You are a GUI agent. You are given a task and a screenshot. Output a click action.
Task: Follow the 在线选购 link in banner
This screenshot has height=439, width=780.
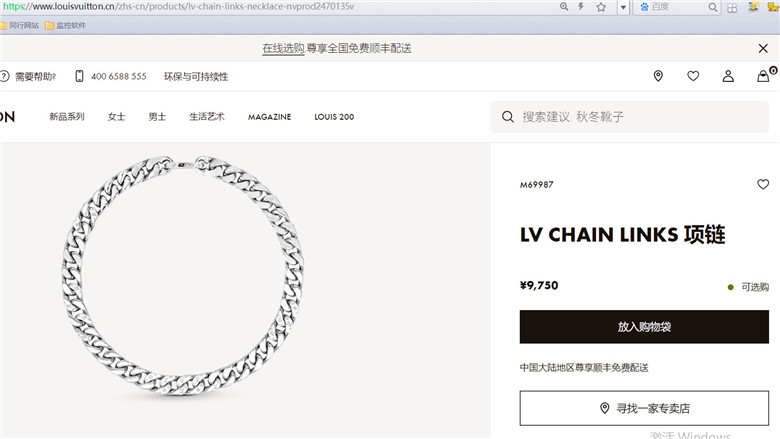pos(283,48)
